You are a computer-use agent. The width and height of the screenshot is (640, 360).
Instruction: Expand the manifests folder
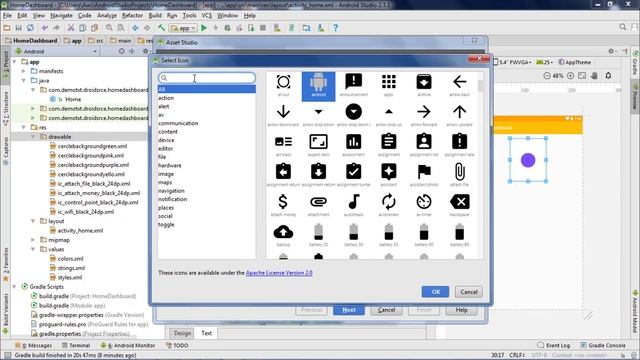tap(24, 71)
